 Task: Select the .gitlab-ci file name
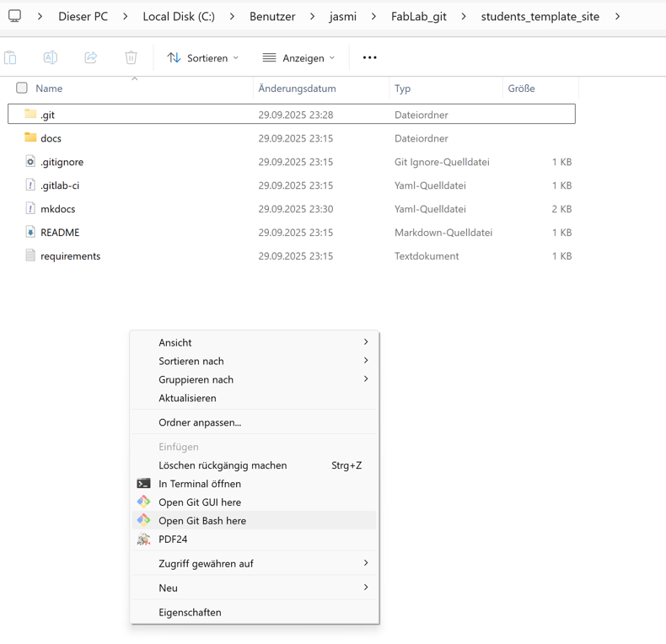pos(60,185)
